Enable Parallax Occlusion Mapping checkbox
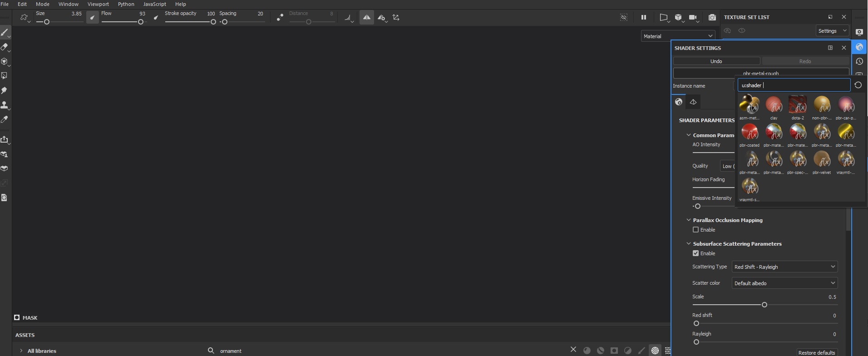This screenshot has height=356, width=868. [x=695, y=230]
